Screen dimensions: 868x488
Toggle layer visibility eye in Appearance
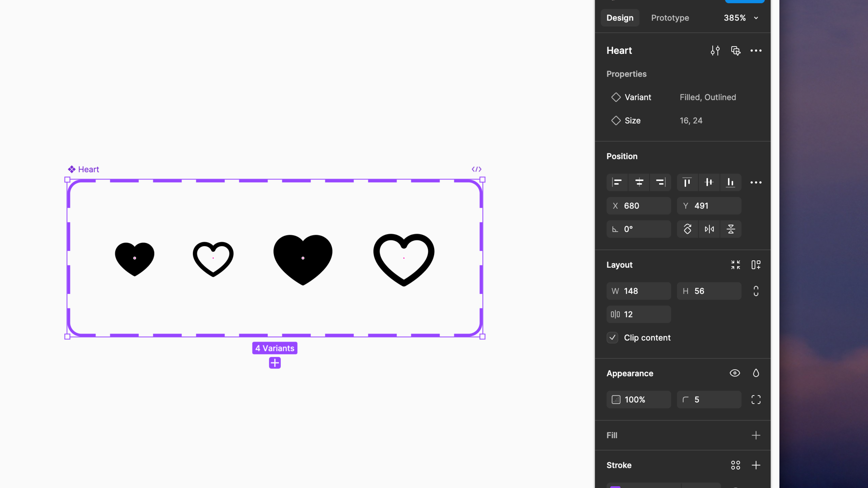pos(735,373)
